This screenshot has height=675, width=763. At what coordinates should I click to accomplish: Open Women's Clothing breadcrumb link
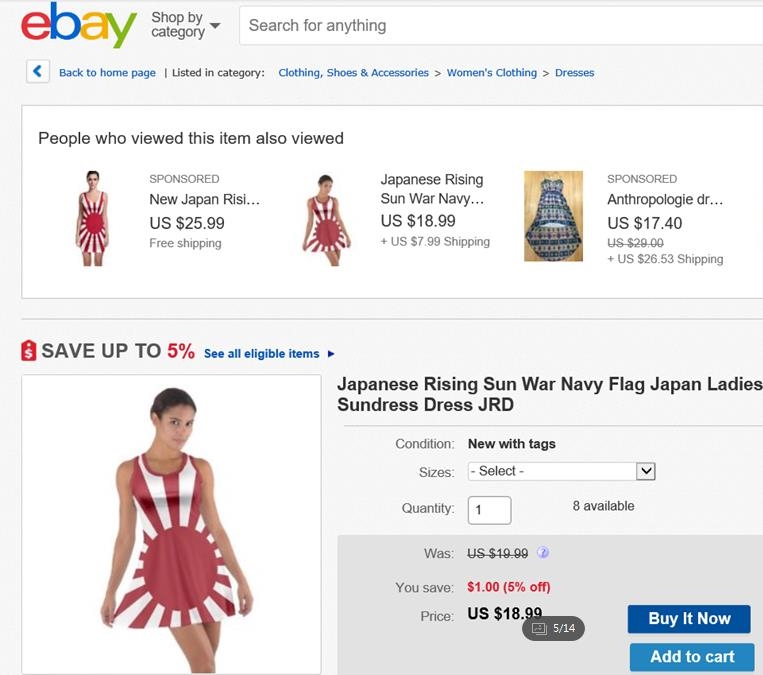click(x=491, y=73)
